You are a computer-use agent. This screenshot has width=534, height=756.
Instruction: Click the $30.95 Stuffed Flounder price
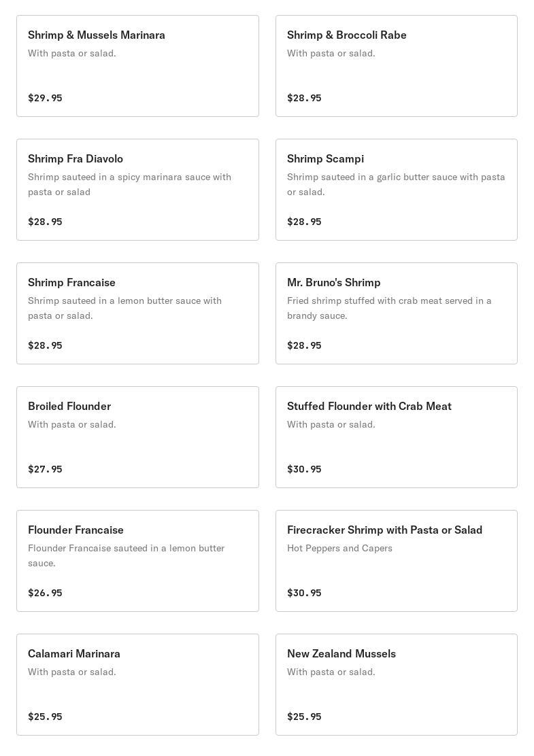tap(304, 469)
